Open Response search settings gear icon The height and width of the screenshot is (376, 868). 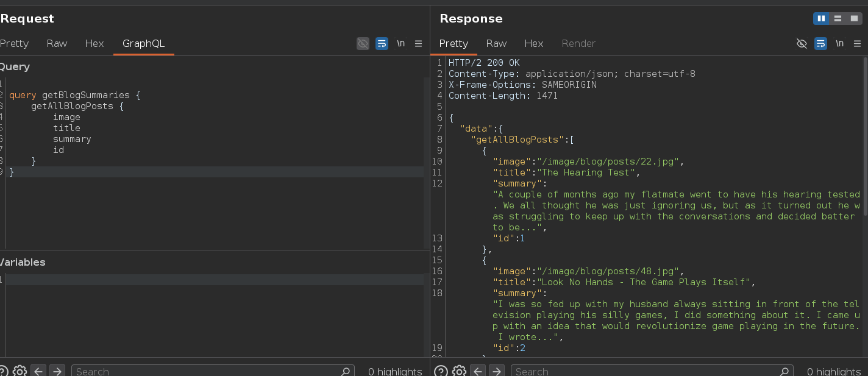coord(459,371)
